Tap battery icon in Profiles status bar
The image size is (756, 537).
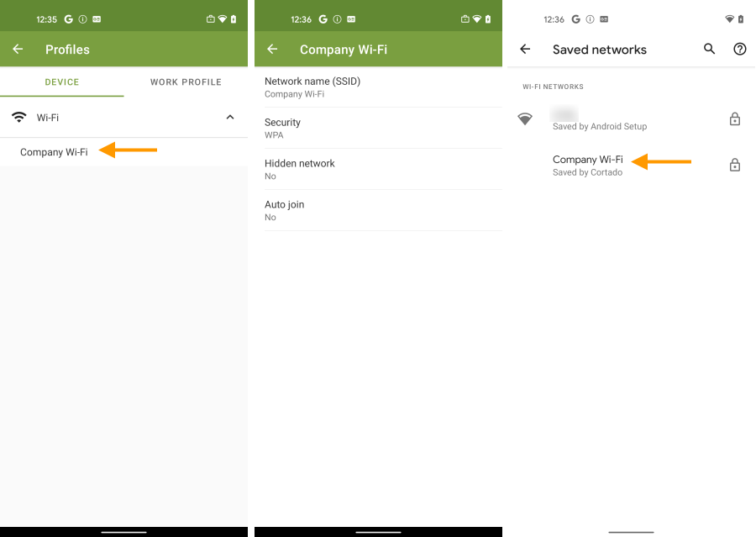click(234, 19)
